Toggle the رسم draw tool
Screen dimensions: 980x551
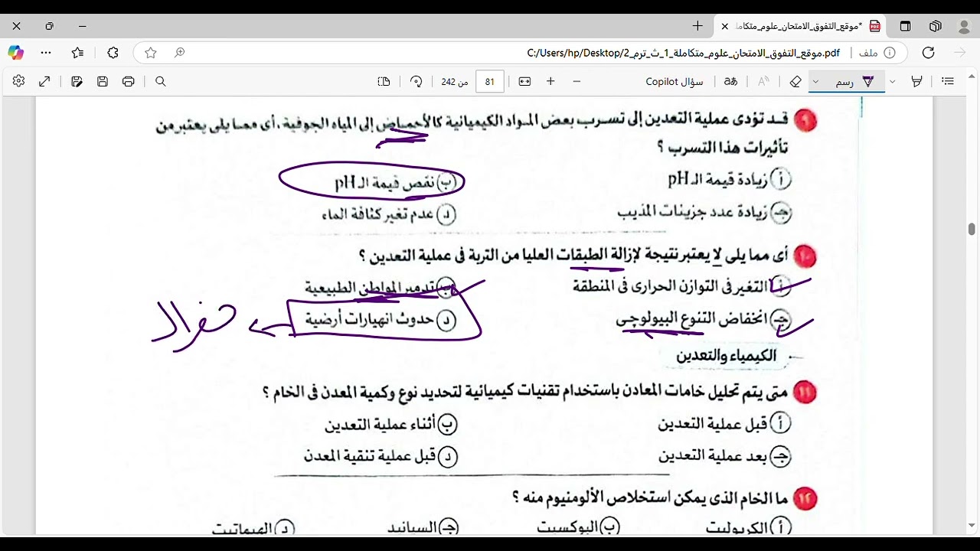pos(855,81)
